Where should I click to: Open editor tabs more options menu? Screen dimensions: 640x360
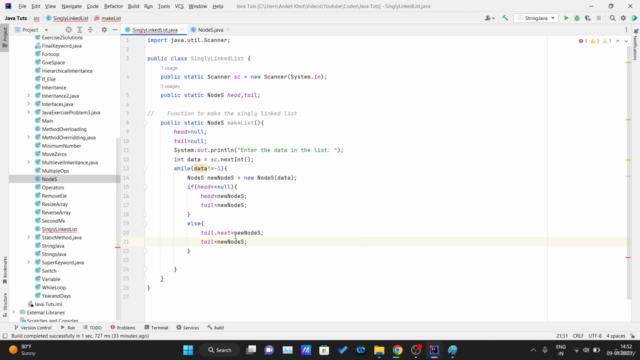(x=626, y=30)
